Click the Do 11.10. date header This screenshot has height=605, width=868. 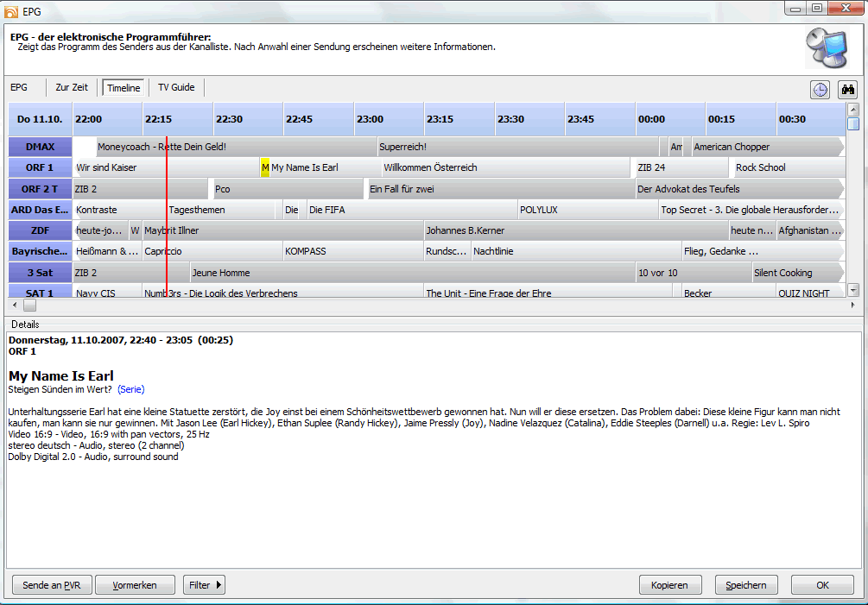pyautogui.click(x=40, y=119)
